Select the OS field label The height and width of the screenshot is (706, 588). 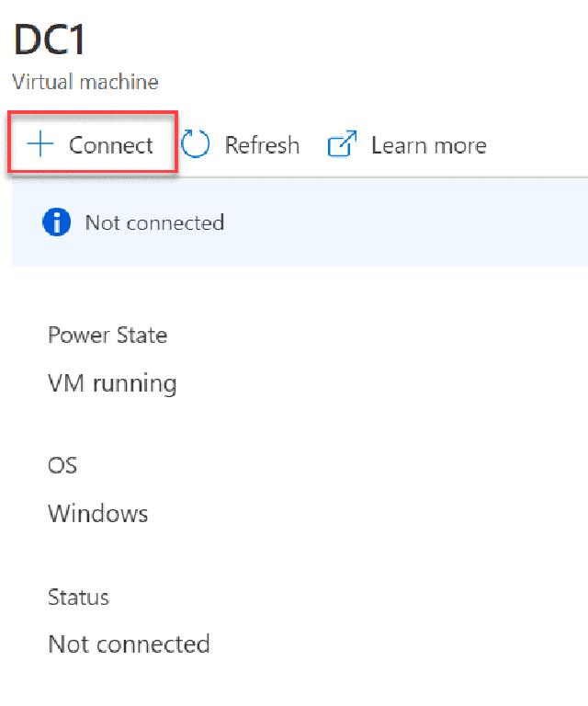(62, 465)
